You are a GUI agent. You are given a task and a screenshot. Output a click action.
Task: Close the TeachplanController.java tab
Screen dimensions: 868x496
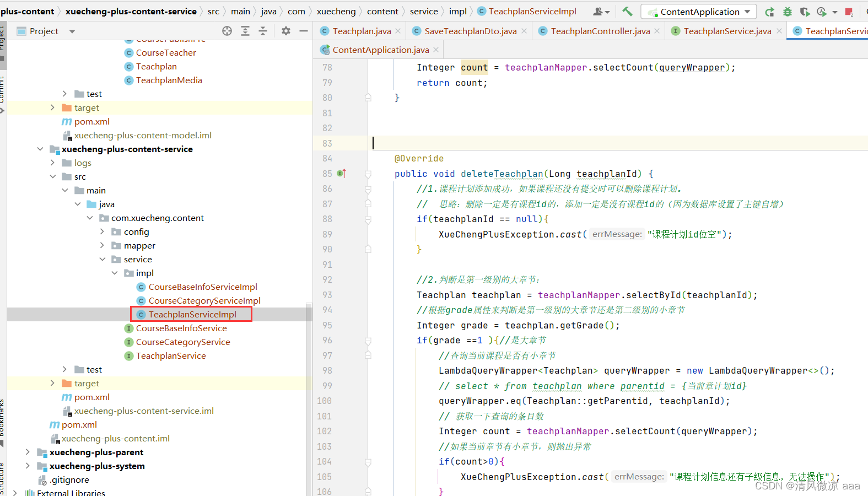click(657, 31)
